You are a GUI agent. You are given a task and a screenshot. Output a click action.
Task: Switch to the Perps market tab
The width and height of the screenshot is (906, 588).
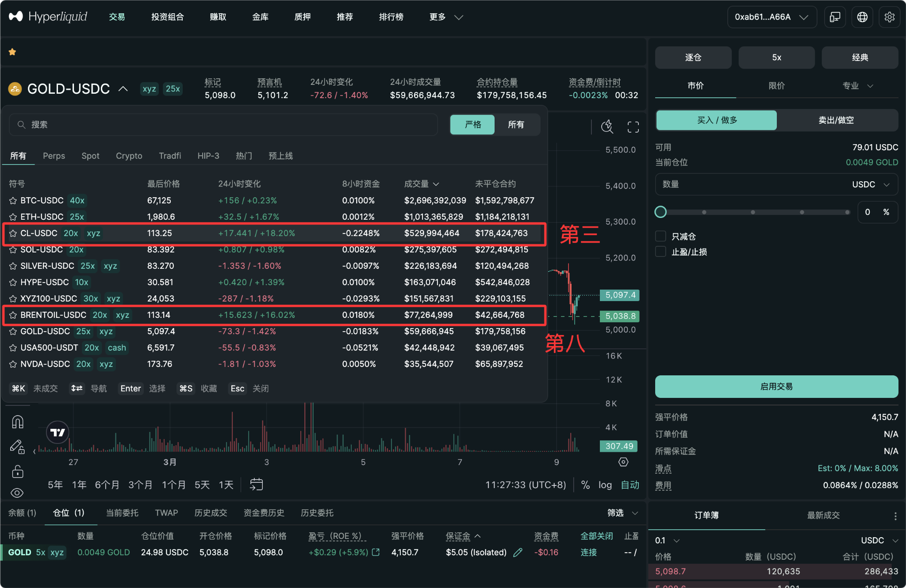54,156
